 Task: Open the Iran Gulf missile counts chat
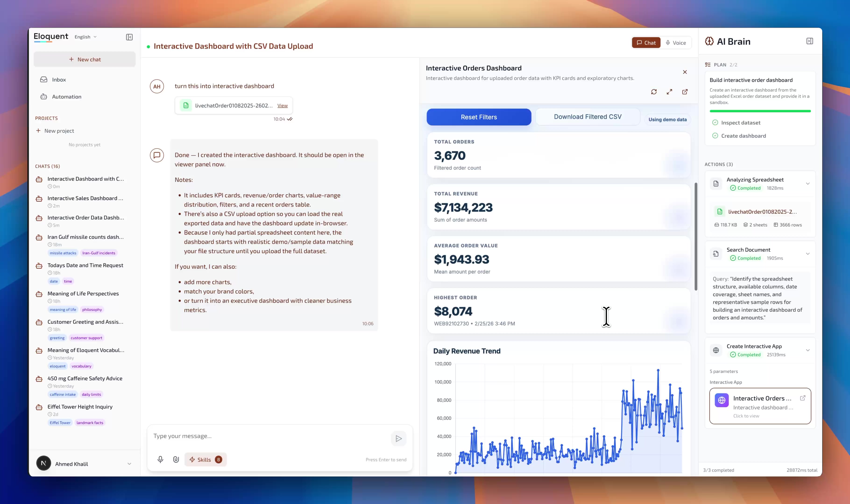point(85,244)
